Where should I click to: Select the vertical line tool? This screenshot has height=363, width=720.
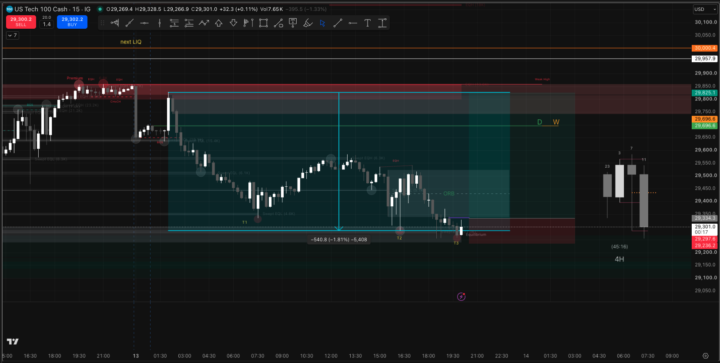(159, 23)
